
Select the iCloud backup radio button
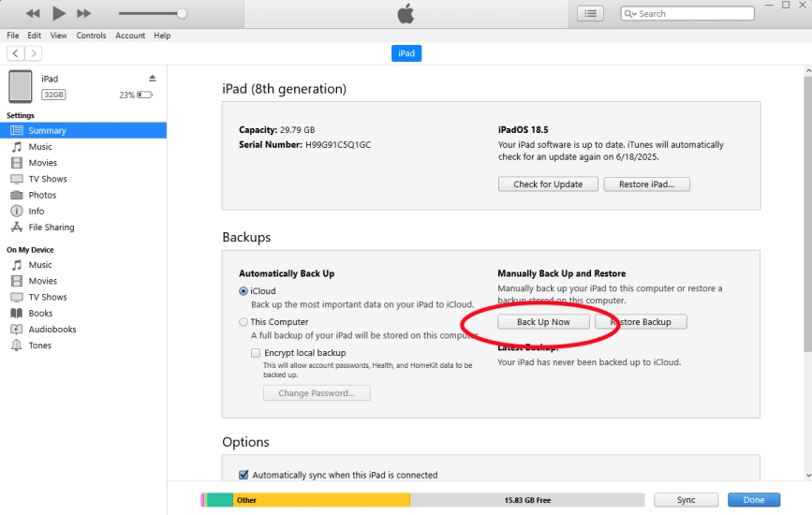(244, 291)
